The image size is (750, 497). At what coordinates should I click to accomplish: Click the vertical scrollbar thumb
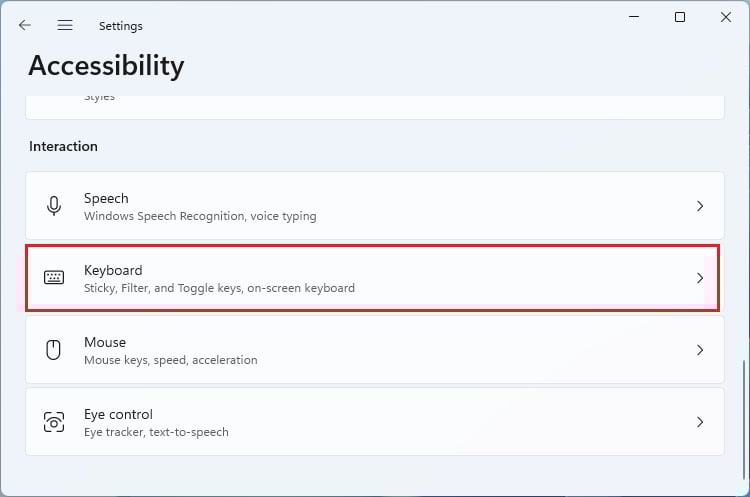click(744, 410)
